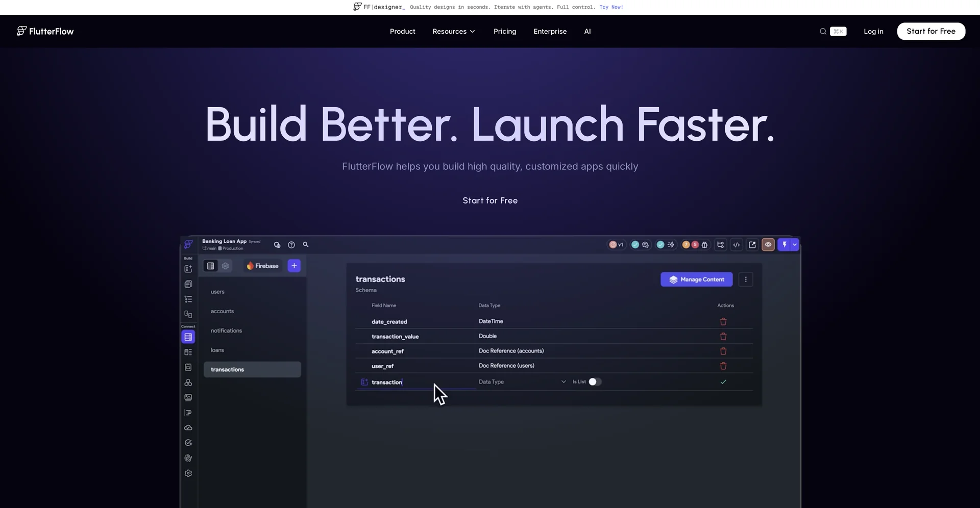Select the notifications collection
This screenshot has width=980, height=508.
click(x=226, y=331)
